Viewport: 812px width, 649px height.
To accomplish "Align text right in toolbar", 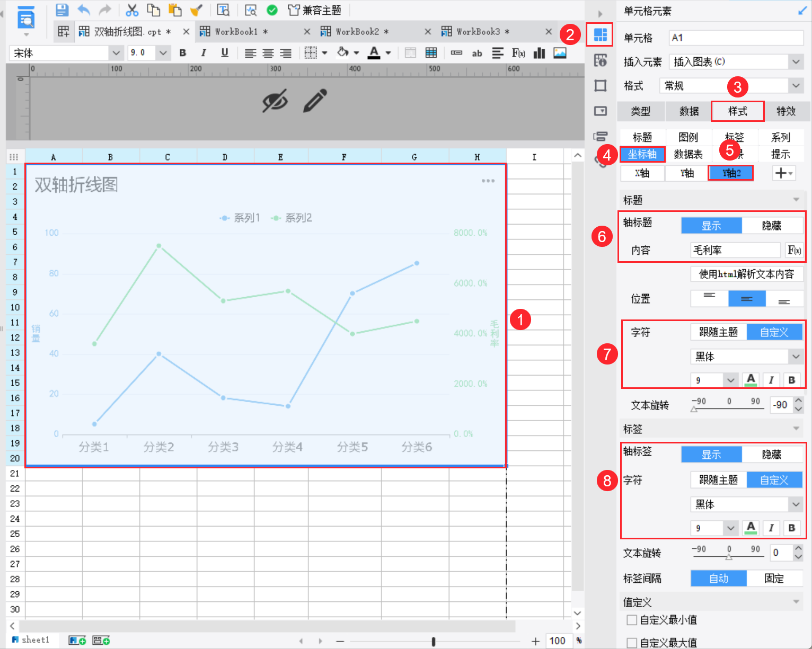I will click(286, 53).
